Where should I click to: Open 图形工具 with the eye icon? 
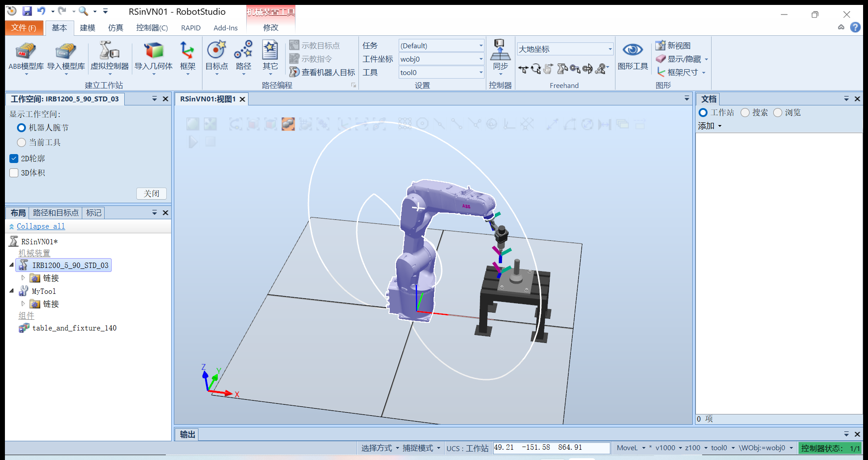pyautogui.click(x=632, y=56)
